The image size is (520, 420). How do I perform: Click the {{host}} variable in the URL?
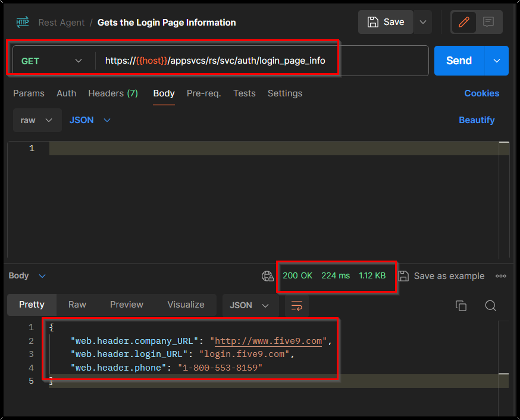[x=152, y=61]
